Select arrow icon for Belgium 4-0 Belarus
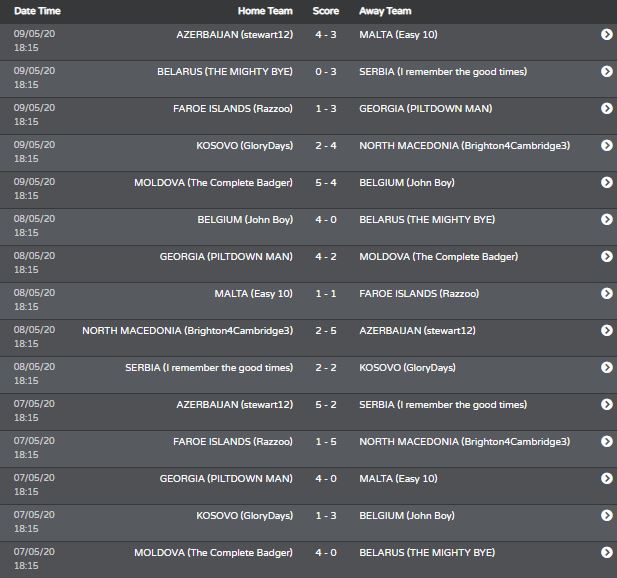 click(x=606, y=219)
